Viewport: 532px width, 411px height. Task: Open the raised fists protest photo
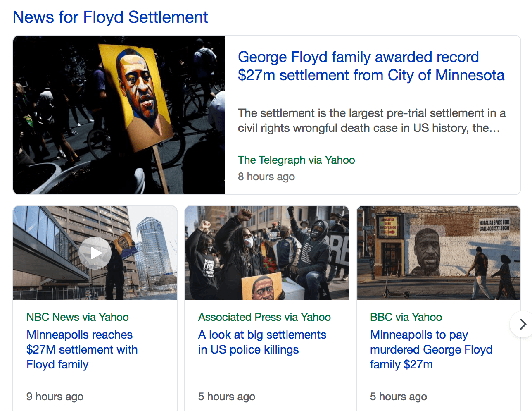(267, 253)
